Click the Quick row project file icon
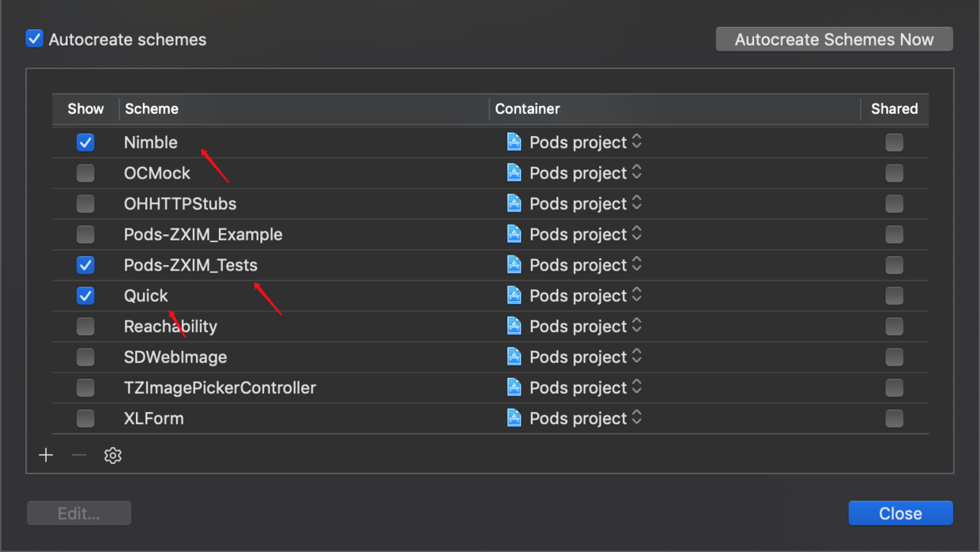The width and height of the screenshot is (980, 552). 514,296
